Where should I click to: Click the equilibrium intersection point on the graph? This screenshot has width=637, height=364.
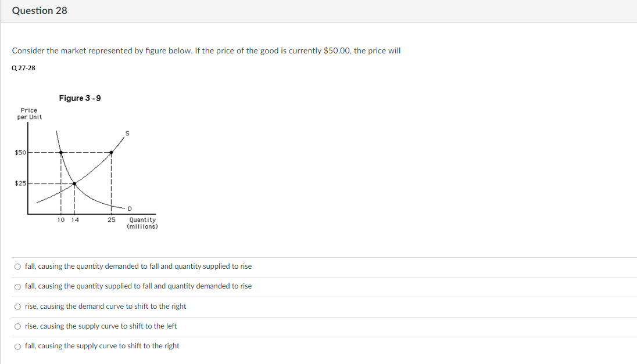coord(74,183)
